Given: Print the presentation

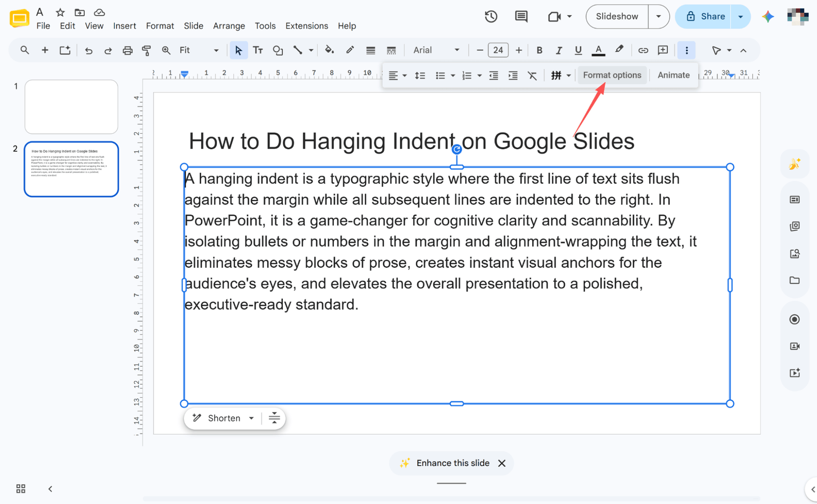Looking at the screenshot, I should click(x=127, y=50).
